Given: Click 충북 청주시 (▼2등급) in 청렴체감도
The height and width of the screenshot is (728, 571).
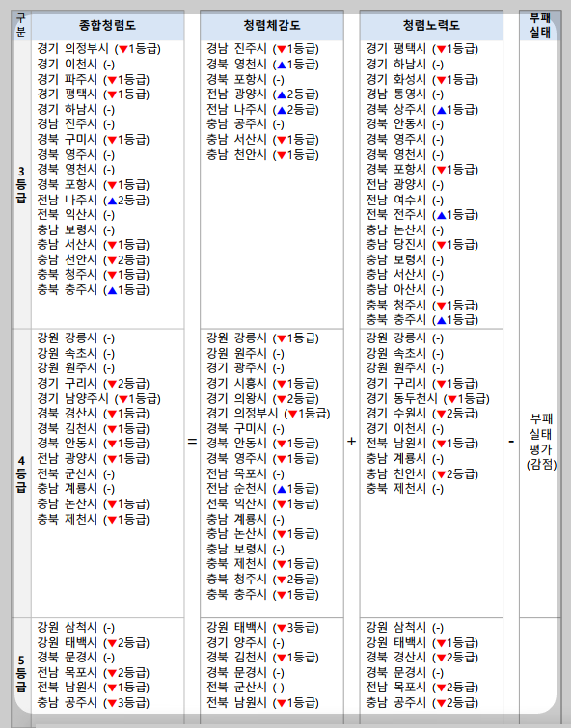Looking at the screenshot, I should (262, 580).
